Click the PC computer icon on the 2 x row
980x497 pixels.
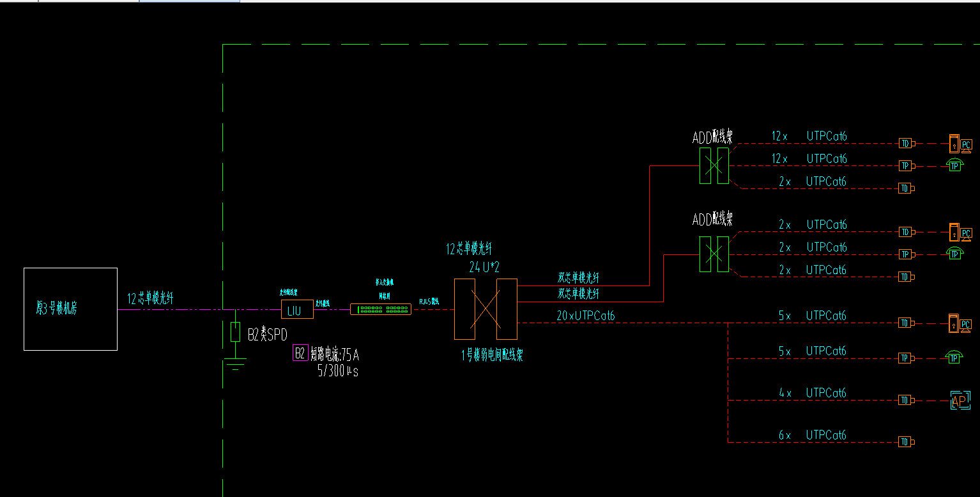tap(960, 232)
